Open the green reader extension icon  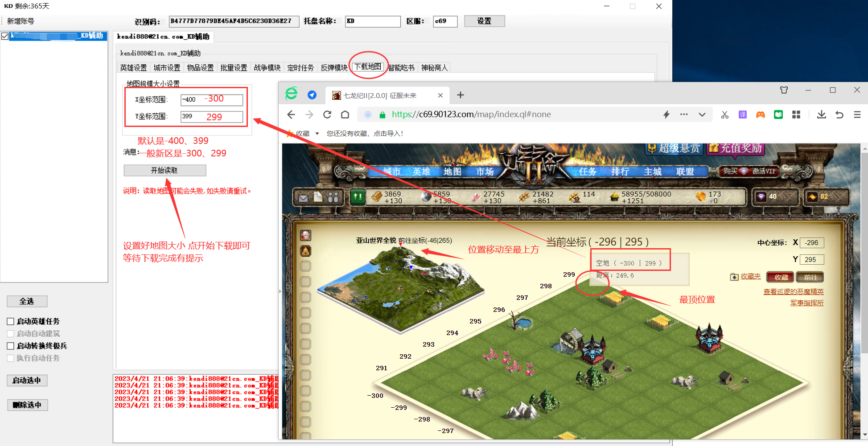click(x=778, y=115)
